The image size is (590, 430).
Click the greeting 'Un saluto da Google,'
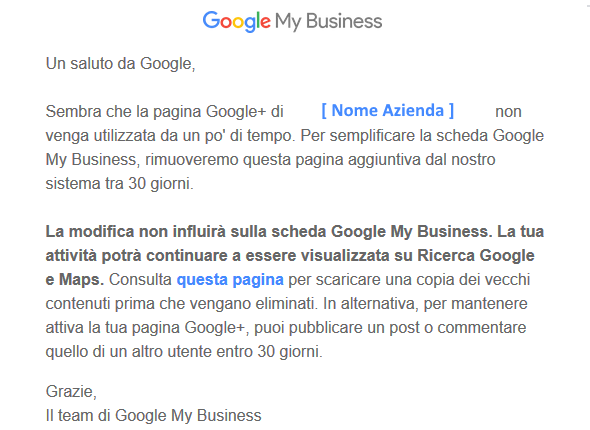(120, 64)
